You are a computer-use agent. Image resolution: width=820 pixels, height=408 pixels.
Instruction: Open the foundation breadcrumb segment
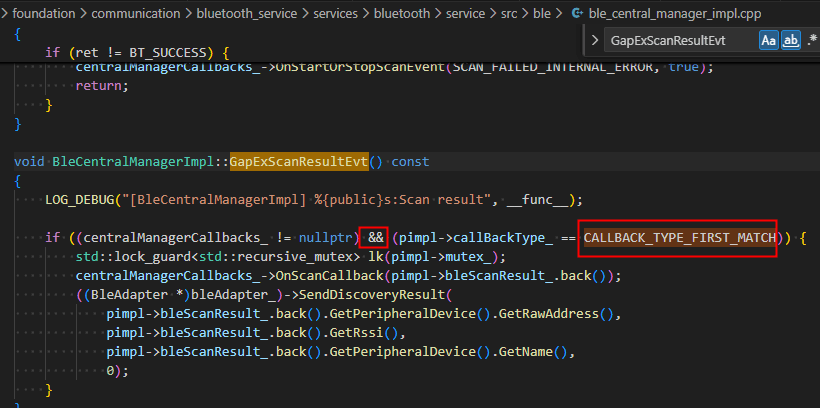42,14
